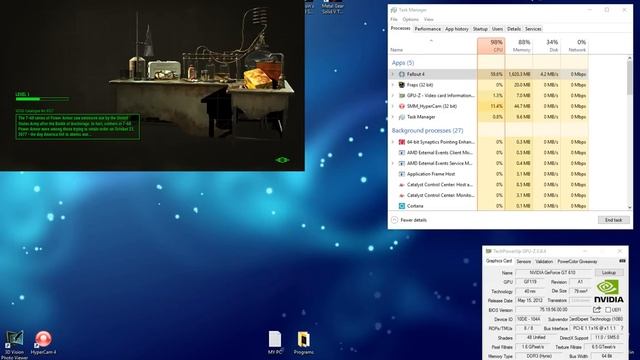Click the Catalyst Control Center Host icon
The image size is (640, 360).
(x=402, y=184)
